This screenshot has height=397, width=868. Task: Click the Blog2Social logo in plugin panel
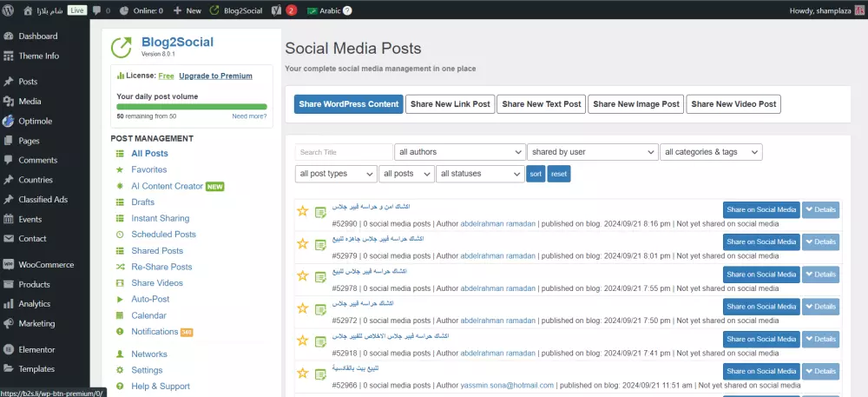click(x=122, y=47)
